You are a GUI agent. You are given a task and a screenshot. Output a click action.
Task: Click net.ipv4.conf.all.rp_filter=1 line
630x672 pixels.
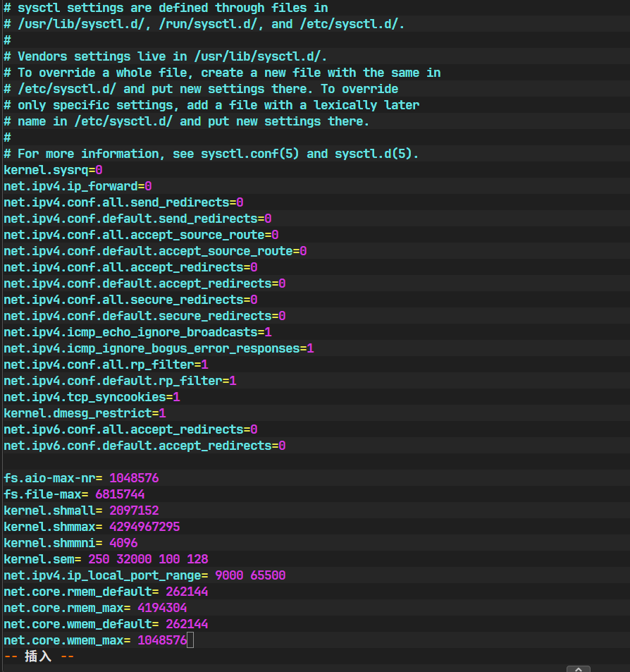tap(106, 365)
